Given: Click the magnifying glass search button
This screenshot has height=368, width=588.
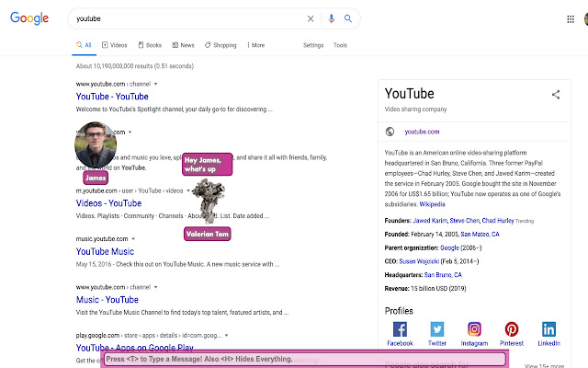Looking at the screenshot, I should [x=349, y=18].
